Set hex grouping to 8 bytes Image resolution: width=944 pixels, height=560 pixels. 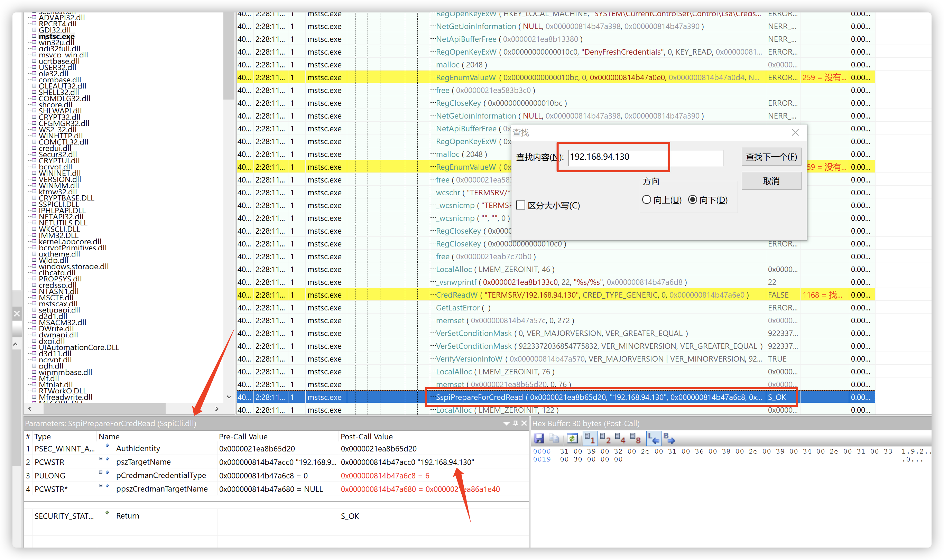click(x=635, y=438)
